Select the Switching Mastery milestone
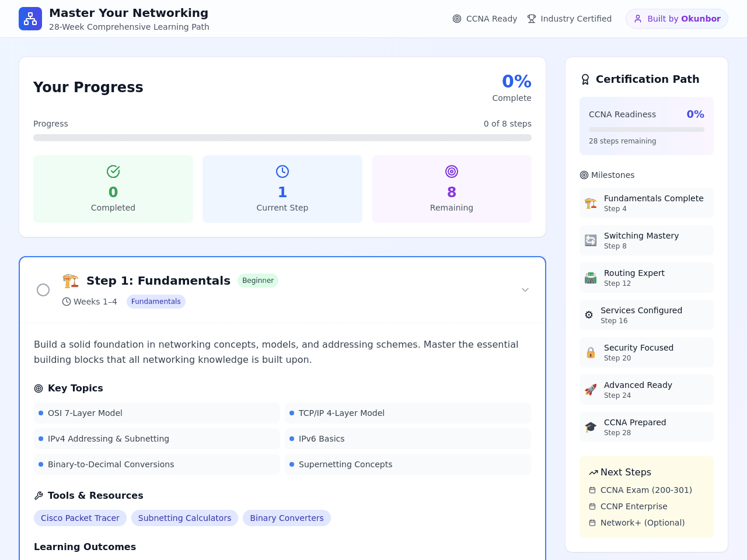Screen dimensions: 747x560 tap(647, 240)
